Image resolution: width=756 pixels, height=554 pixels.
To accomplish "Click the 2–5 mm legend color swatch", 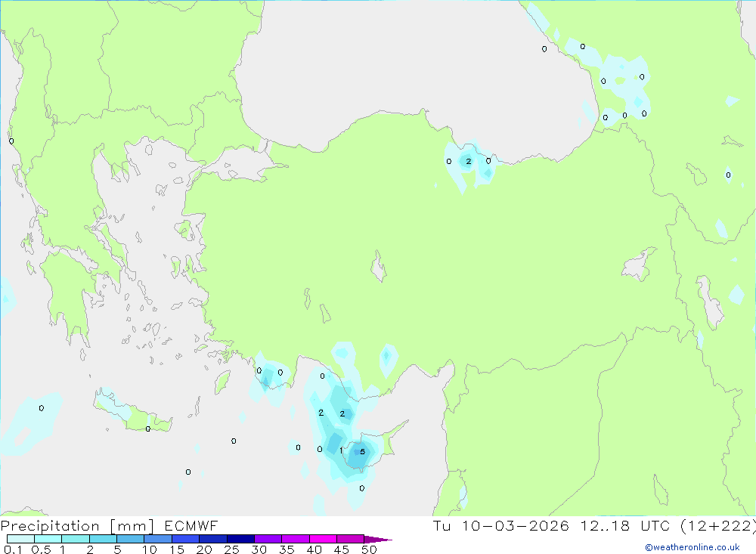I will click(103, 539).
